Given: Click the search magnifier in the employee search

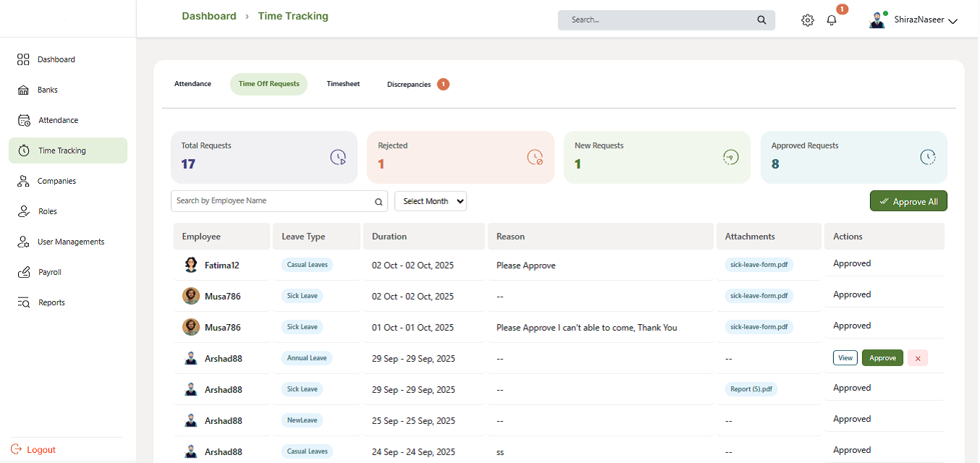Looking at the screenshot, I should pyautogui.click(x=378, y=201).
